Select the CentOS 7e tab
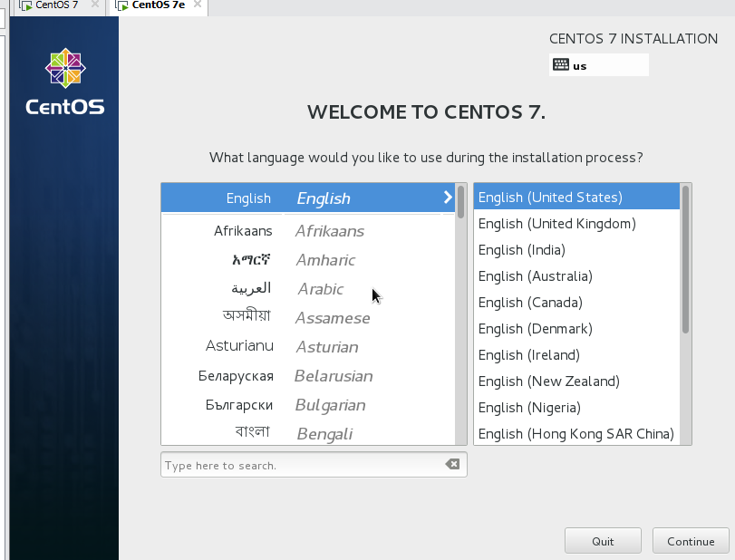The height and width of the screenshot is (560, 735). (x=159, y=5)
